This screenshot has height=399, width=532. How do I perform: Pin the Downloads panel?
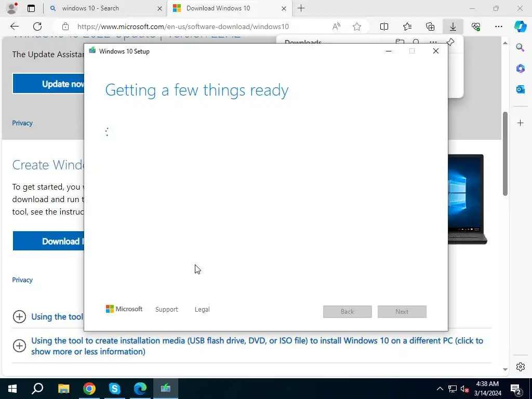click(450, 42)
